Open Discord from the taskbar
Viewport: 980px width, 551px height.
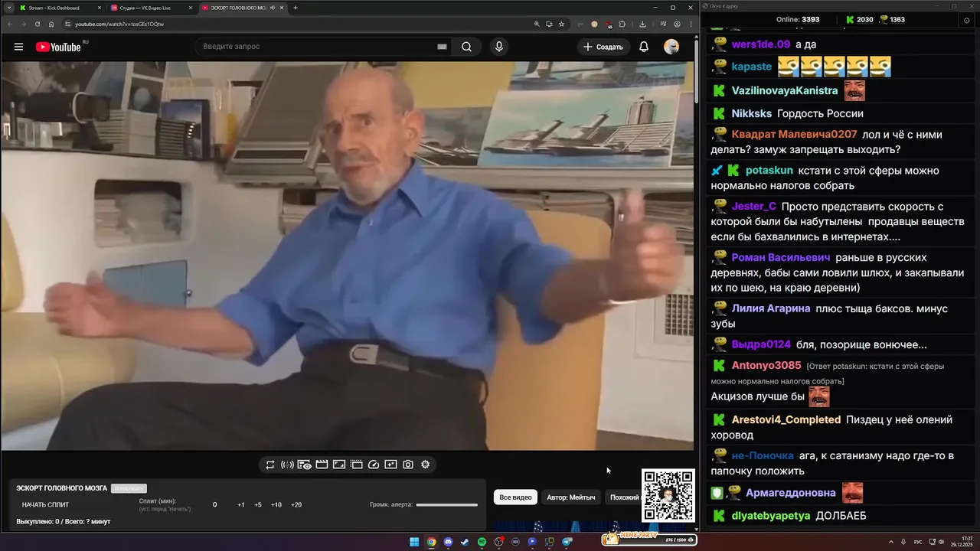pyautogui.click(x=448, y=542)
